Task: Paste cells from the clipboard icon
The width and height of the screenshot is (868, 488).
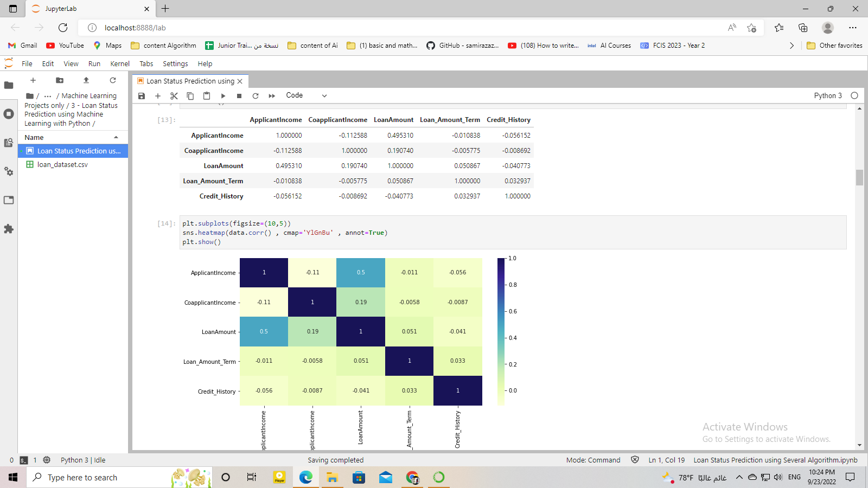Action: pos(206,95)
